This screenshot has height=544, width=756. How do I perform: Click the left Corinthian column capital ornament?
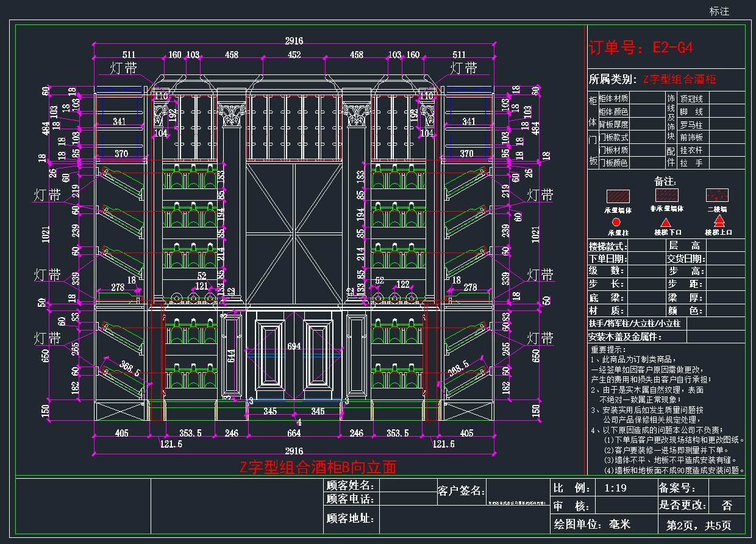click(232, 114)
